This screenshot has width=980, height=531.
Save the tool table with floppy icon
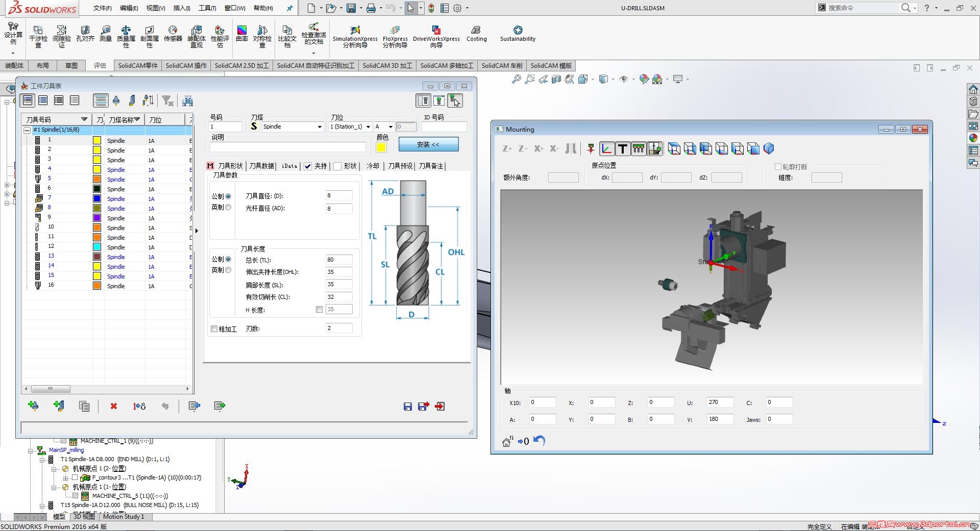click(407, 407)
